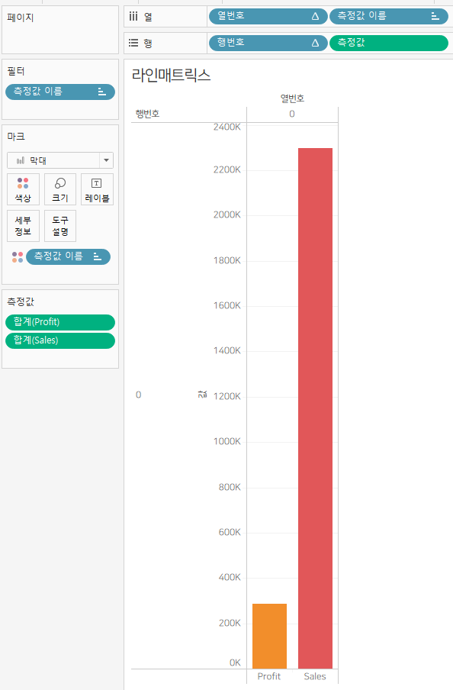Click the red Sales bar
Image resolution: width=453 pixels, height=690 pixels.
click(x=315, y=408)
